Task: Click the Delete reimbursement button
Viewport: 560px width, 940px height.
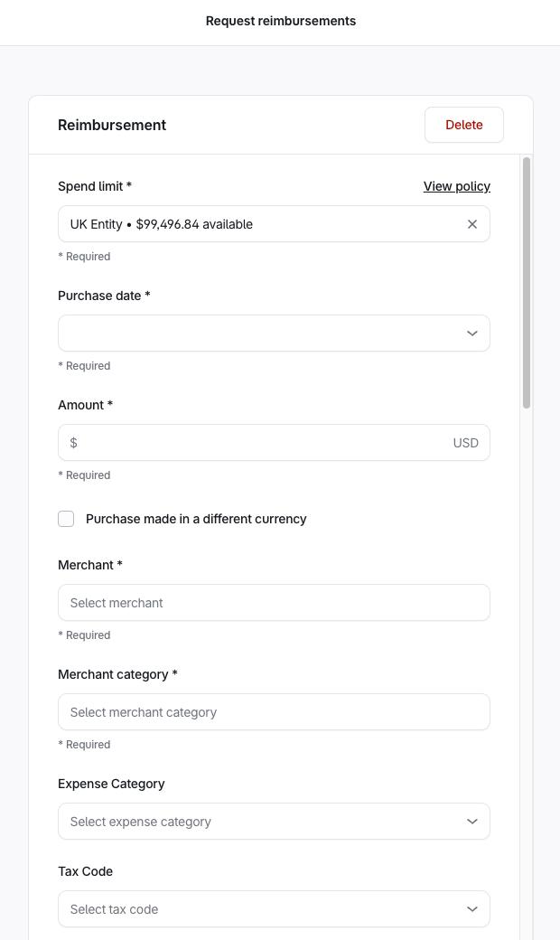Action: (x=463, y=125)
